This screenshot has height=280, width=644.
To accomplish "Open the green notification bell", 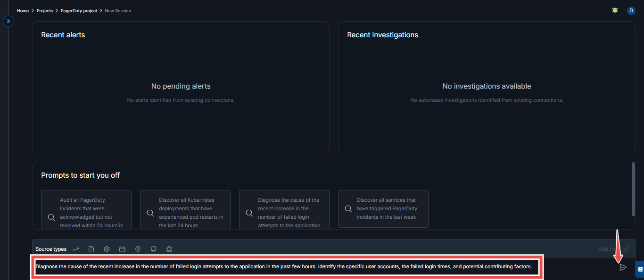I will (x=615, y=11).
